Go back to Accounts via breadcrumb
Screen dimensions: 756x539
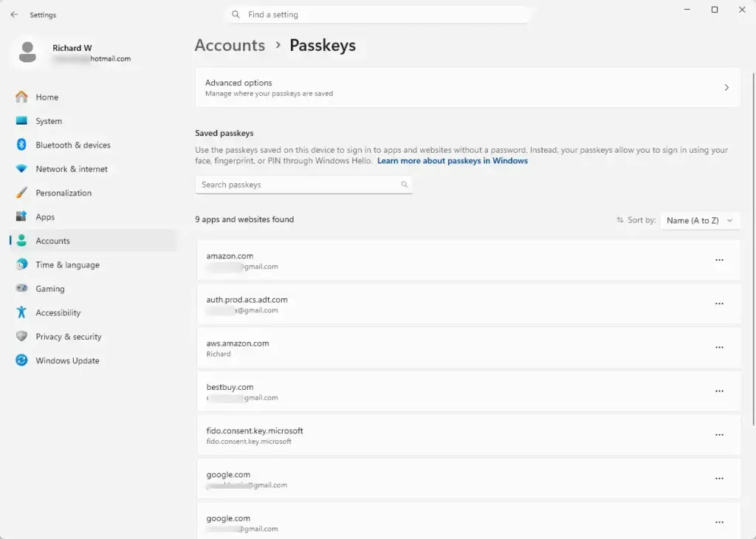(230, 45)
